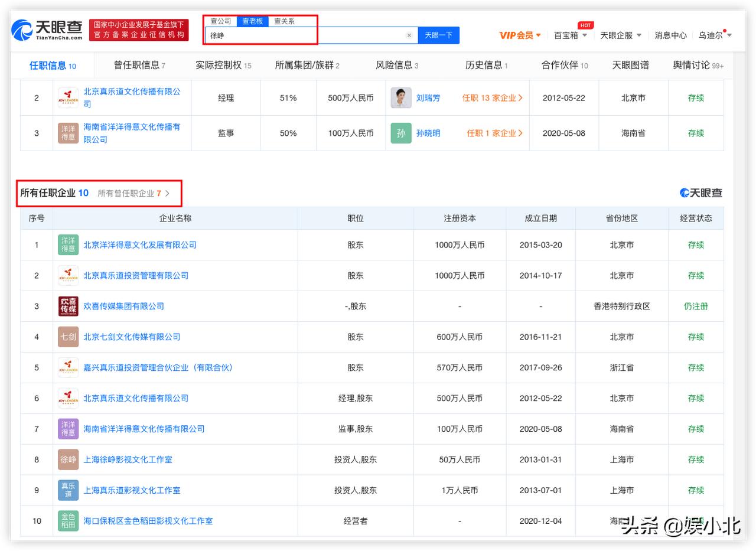Expand the 天眼企服 dropdown
The height and width of the screenshot is (551, 756).
(x=621, y=35)
